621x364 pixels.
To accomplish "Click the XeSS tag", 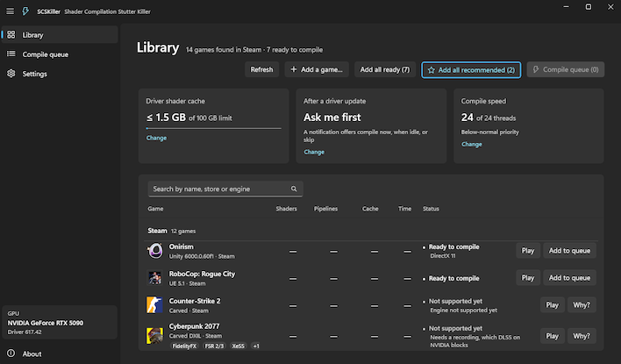I will (x=238, y=346).
